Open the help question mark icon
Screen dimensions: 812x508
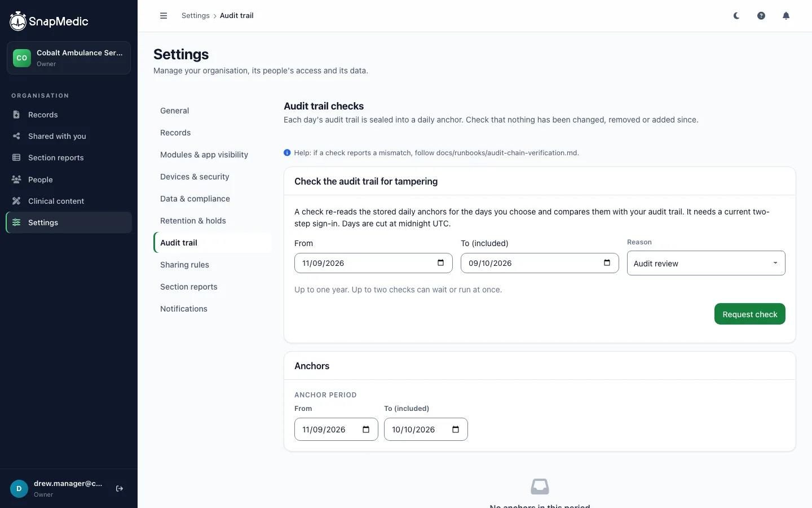761,16
